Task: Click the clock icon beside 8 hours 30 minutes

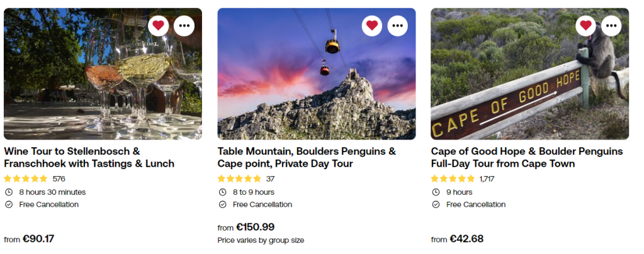Action: [x=9, y=192]
